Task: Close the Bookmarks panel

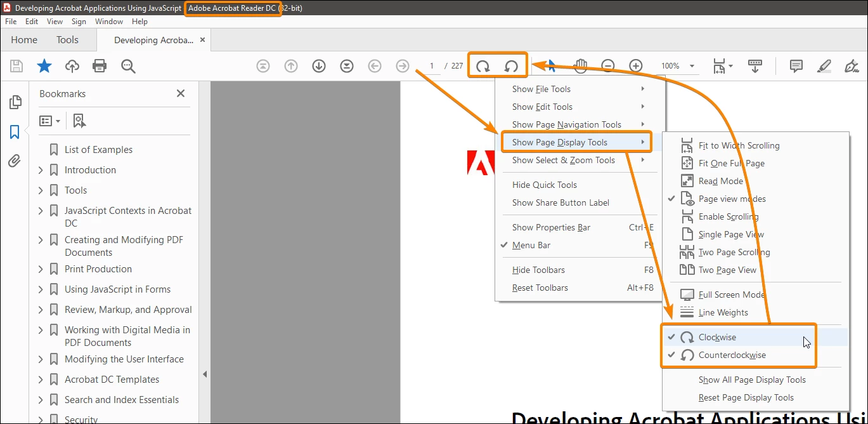Action: tap(181, 93)
